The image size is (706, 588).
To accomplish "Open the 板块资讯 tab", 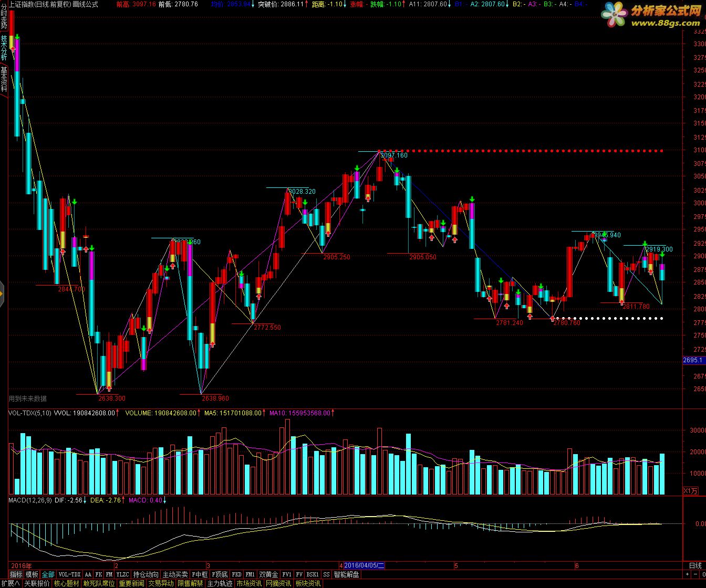I will click(x=308, y=583).
